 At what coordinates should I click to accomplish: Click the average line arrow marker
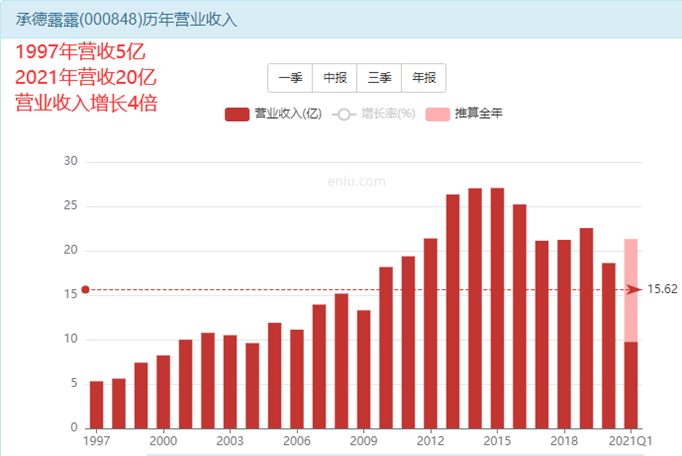[634, 289]
